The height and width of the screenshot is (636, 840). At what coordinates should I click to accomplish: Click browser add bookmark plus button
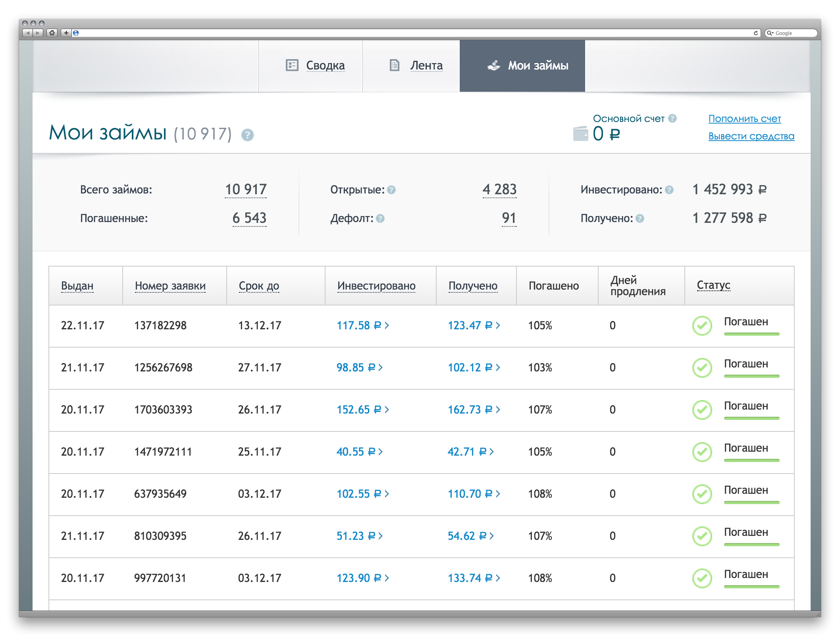[66, 33]
